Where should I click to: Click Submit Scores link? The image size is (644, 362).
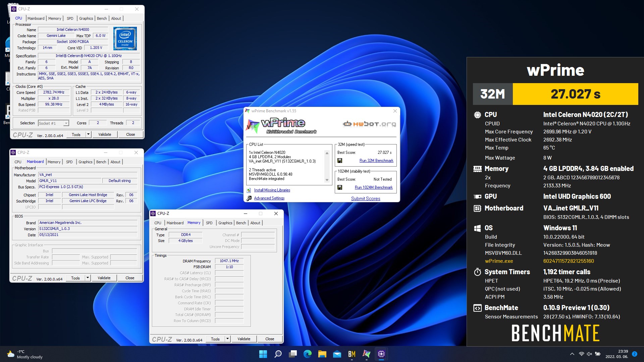coord(366,198)
